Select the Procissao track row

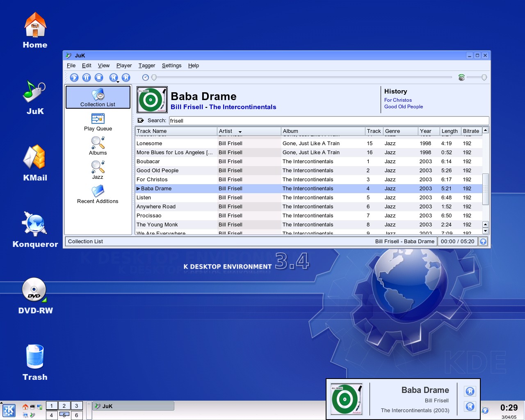click(309, 216)
